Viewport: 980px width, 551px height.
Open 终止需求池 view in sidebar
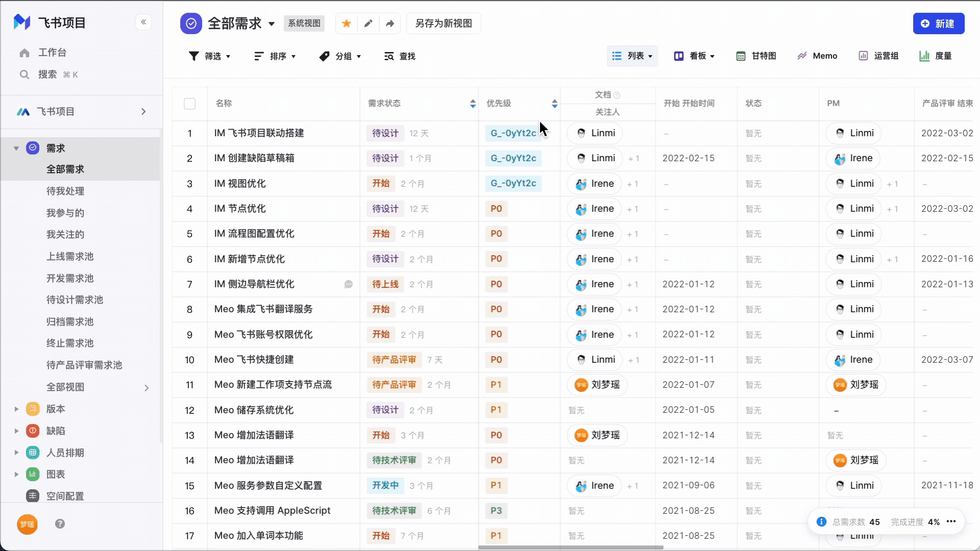coord(70,343)
